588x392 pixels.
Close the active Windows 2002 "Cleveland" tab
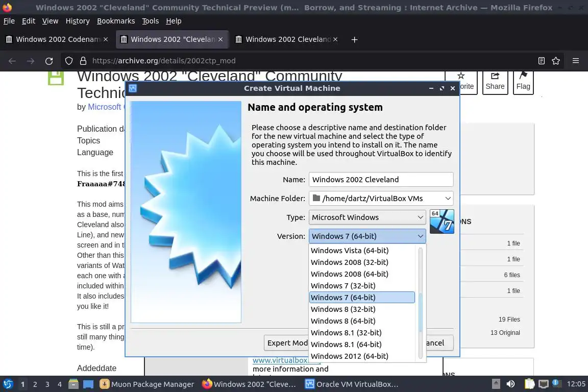220,39
